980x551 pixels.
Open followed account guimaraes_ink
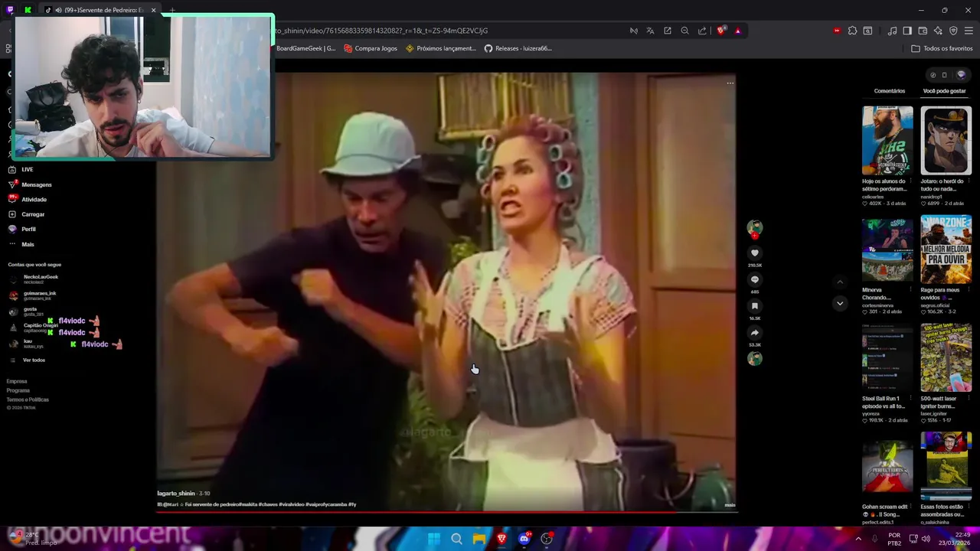[x=32, y=295]
